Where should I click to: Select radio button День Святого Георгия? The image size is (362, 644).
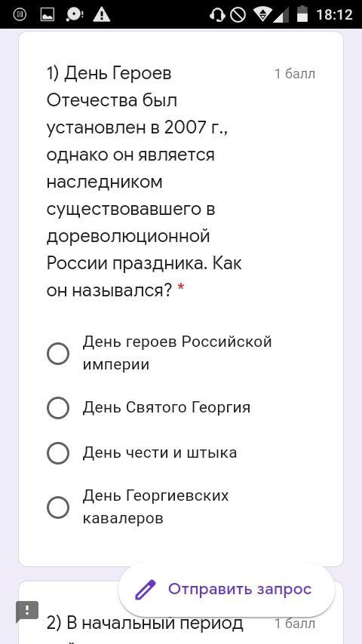click(x=58, y=408)
